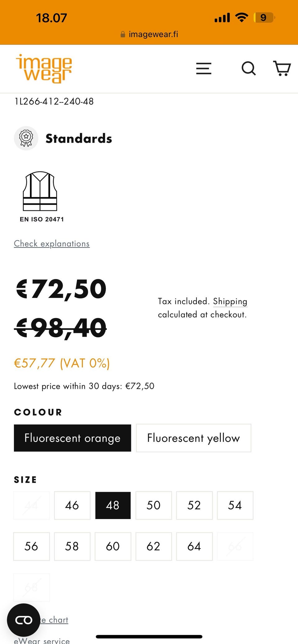The width and height of the screenshot is (298, 644).
Task: Tap the imagewear.fi address bar
Action: coord(149,34)
